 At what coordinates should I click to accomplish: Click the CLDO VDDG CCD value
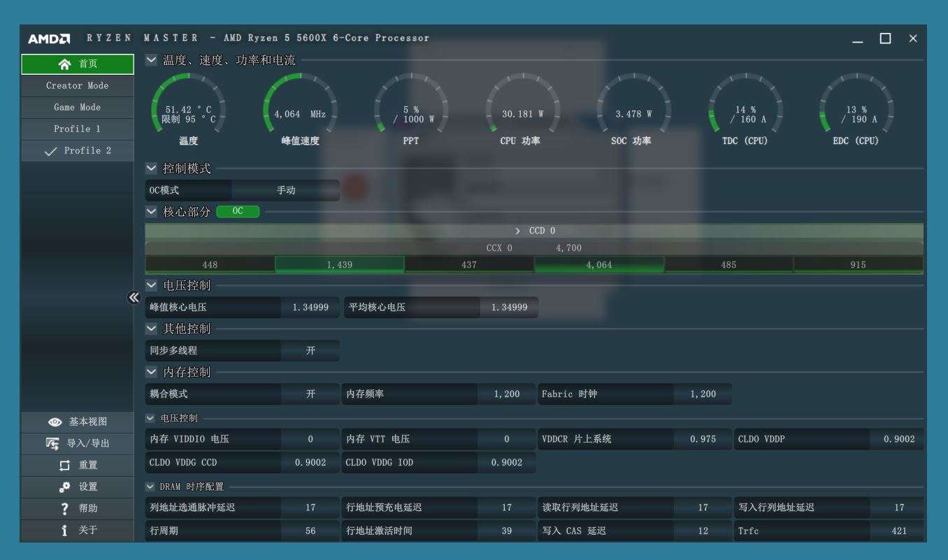click(310, 462)
